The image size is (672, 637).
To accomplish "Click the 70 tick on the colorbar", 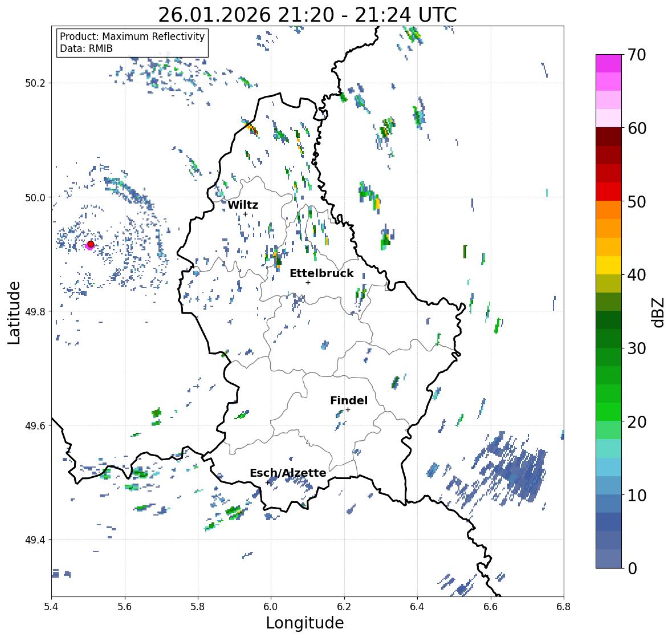I will click(x=637, y=55).
